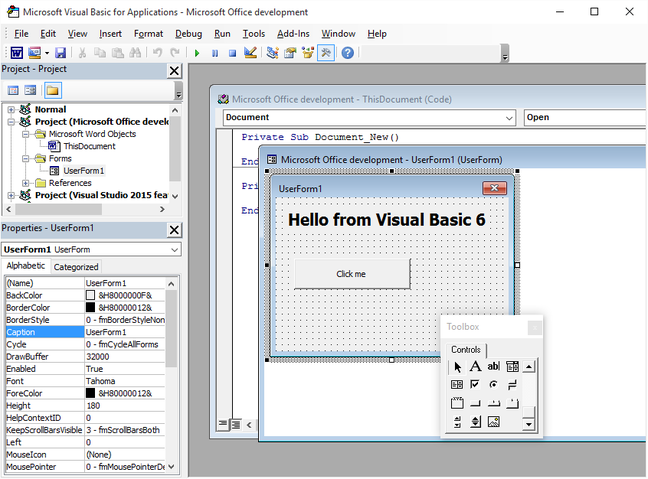The height and width of the screenshot is (479, 648).
Task: Toggle Design Mode toolbar icon
Action: tap(250, 52)
